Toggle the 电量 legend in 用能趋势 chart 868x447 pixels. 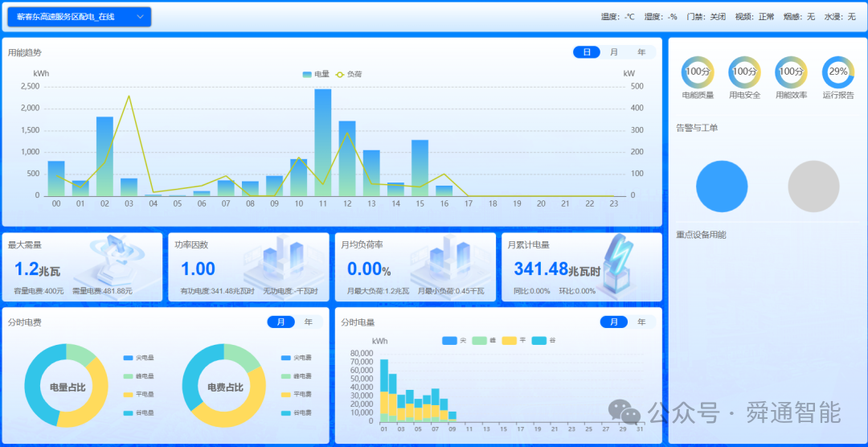[x=316, y=74]
